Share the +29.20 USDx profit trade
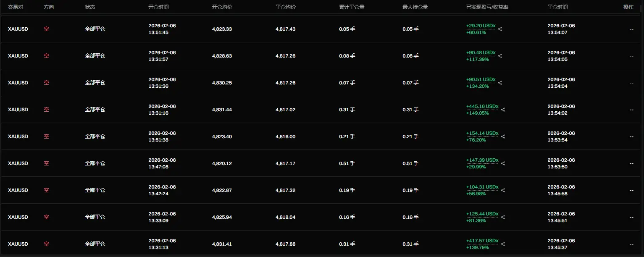644x257 pixels. click(x=500, y=29)
